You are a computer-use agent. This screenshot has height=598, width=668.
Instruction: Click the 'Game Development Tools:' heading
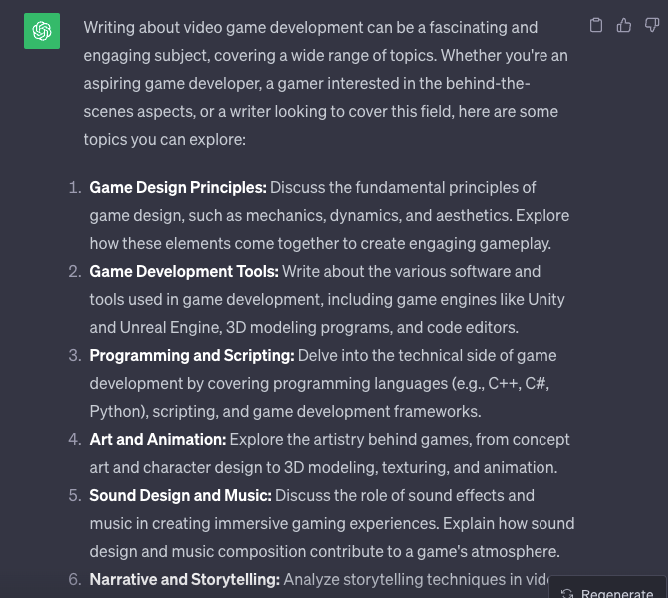point(184,271)
